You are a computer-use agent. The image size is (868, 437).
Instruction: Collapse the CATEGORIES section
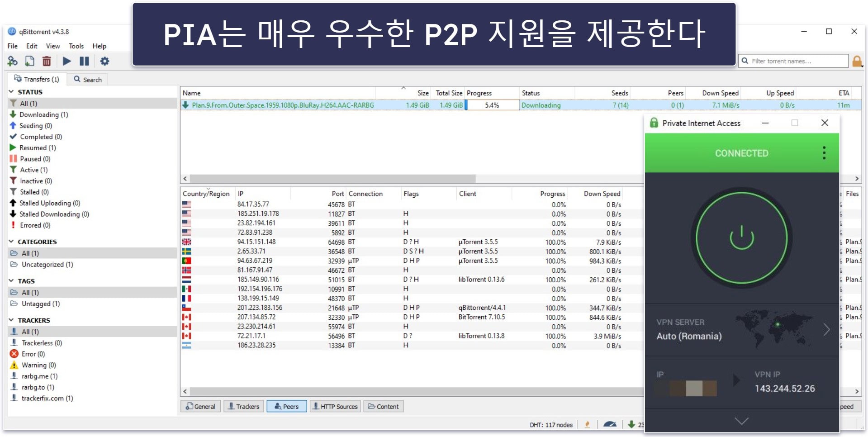pos(11,242)
